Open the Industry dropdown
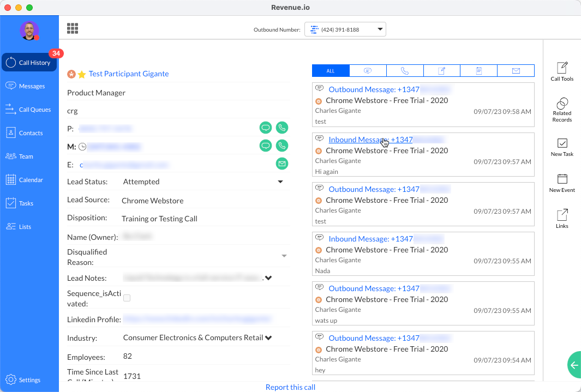 268,338
